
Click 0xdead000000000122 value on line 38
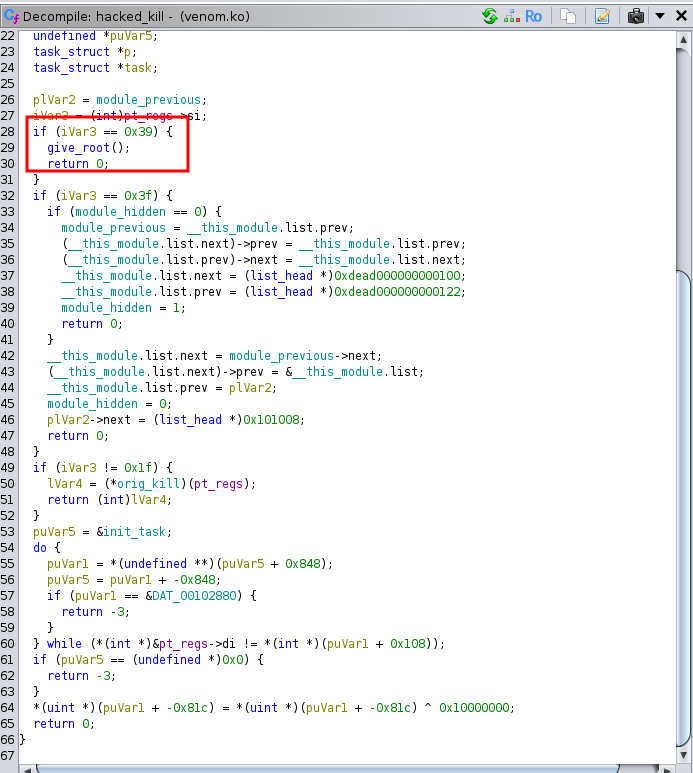[x=397, y=291]
